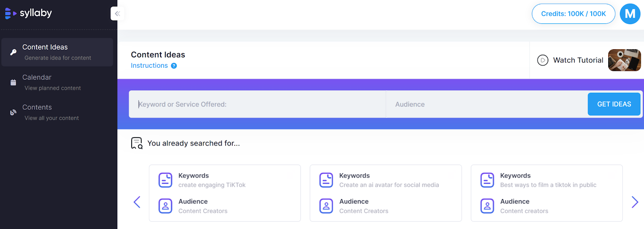Collapse the sidebar with double-chevron button
Viewport: 644px width, 229px height.
pyautogui.click(x=117, y=14)
